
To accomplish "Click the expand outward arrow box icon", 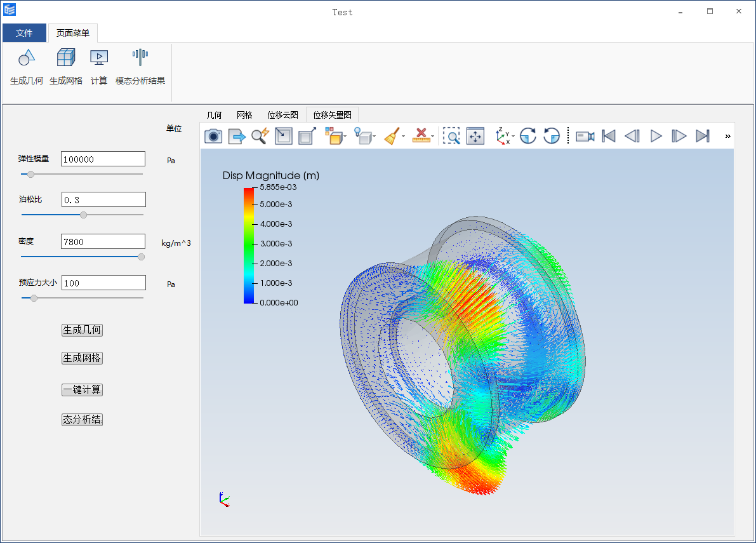I will coord(307,136).
